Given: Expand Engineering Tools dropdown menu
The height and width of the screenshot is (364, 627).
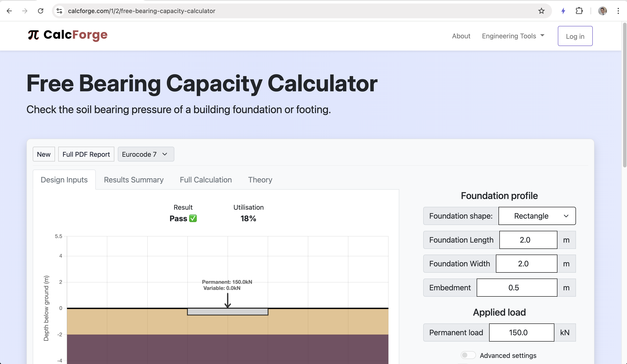Looking at the screenshot, I should [x=513, y=36].
